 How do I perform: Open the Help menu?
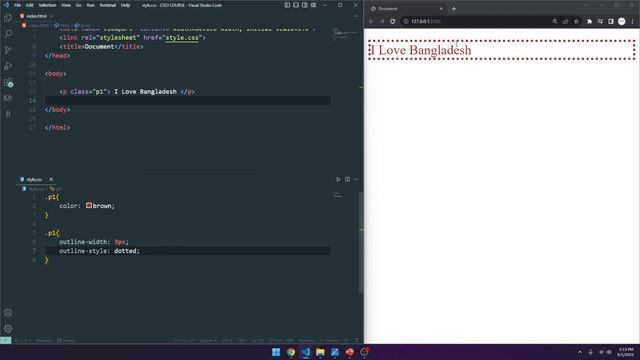[x=125, y=5]
